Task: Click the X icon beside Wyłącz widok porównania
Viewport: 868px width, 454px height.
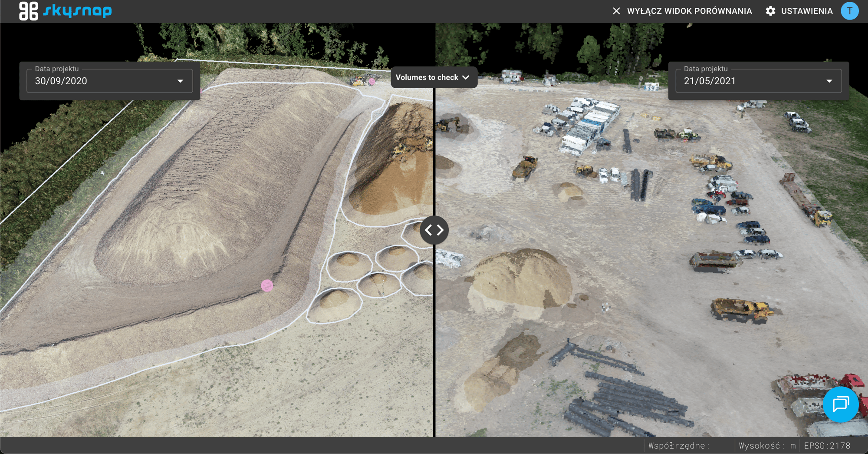Action: (x=616, y=11)
